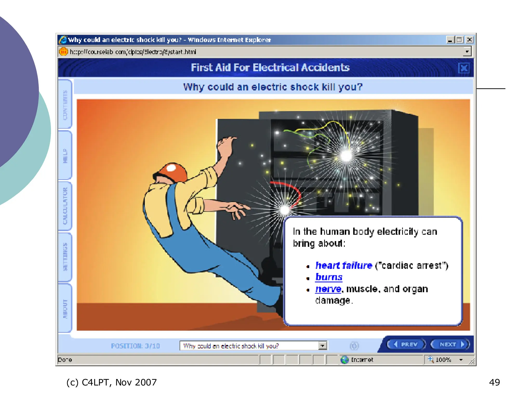Image resolution: width=532 pixels, height=399 pixels.
Task: Click the Internet zone globe icon
Action: (x=344, y=360)
